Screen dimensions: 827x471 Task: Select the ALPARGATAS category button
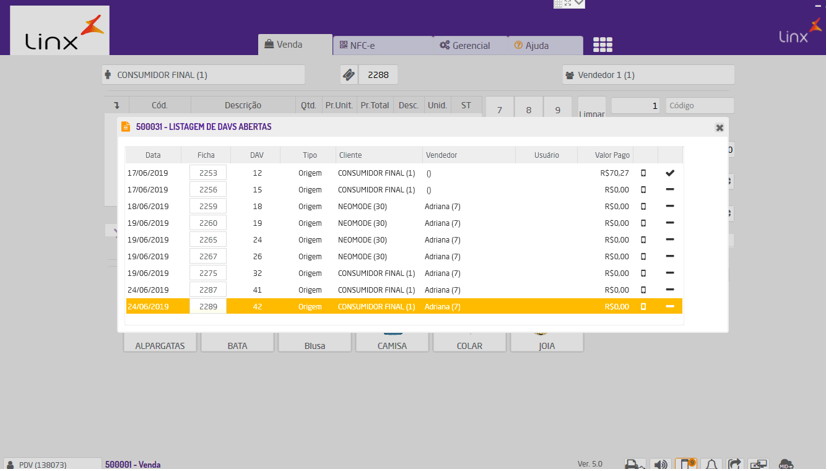pos(160,345)
